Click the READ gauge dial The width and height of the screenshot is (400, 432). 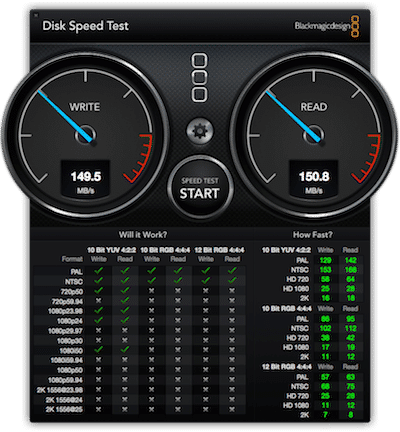tap(314, 135)
